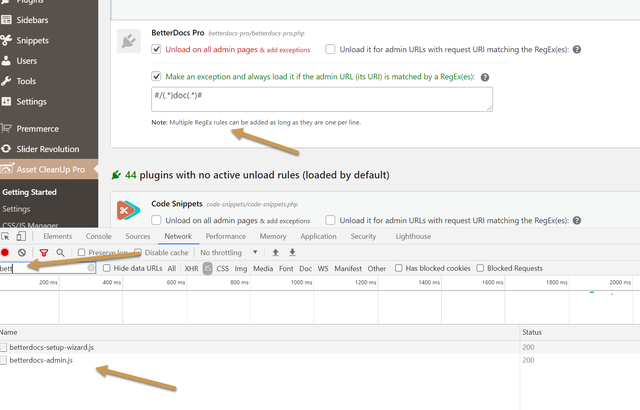This screenshot has width=640, height=410.
Task: Filter requests by Font
Action: coord(286,268)
